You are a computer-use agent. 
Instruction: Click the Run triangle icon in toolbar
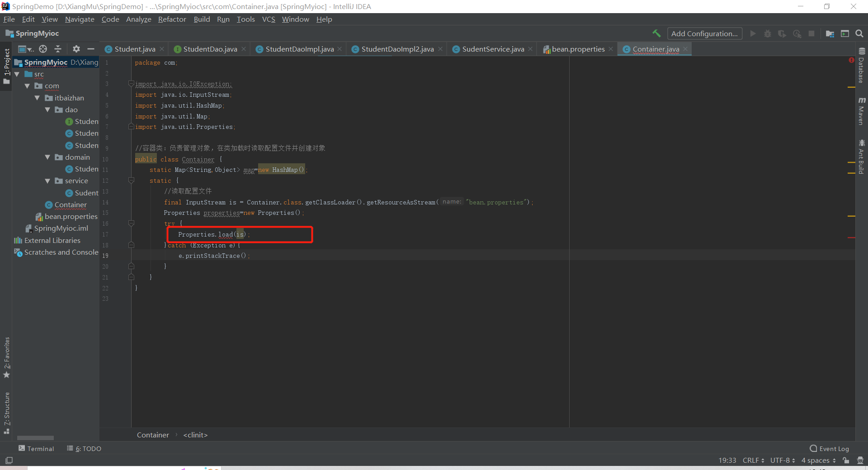click(753, 33)
